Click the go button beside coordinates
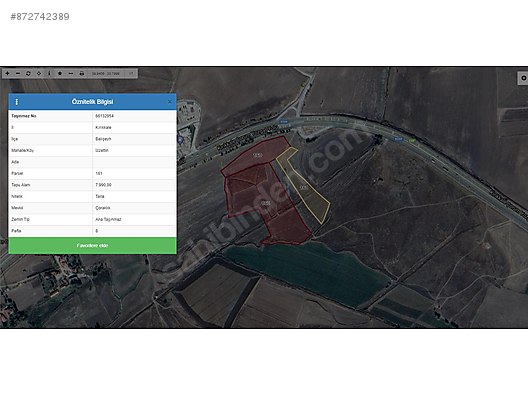The image size is (528, 396). click(131, 73)
